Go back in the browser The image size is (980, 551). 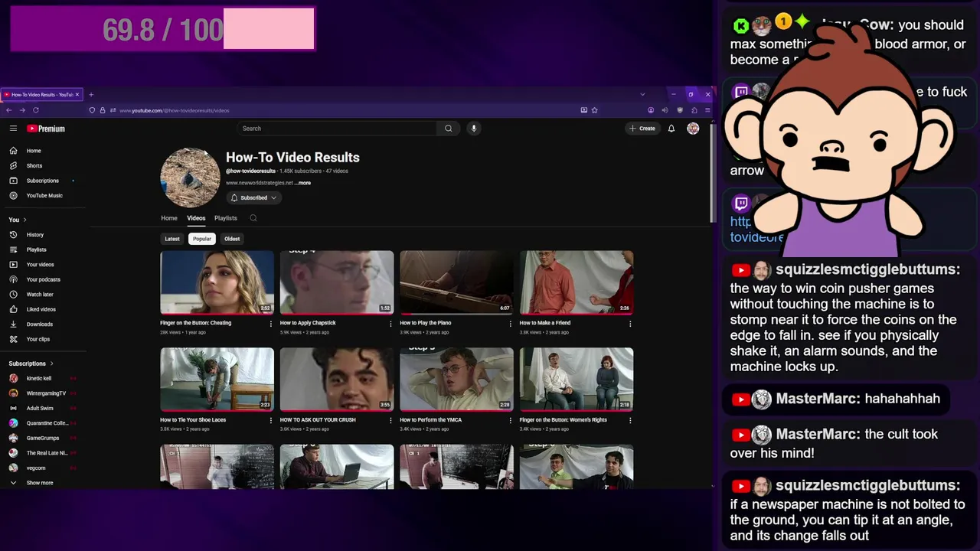(x=8, y=110)
